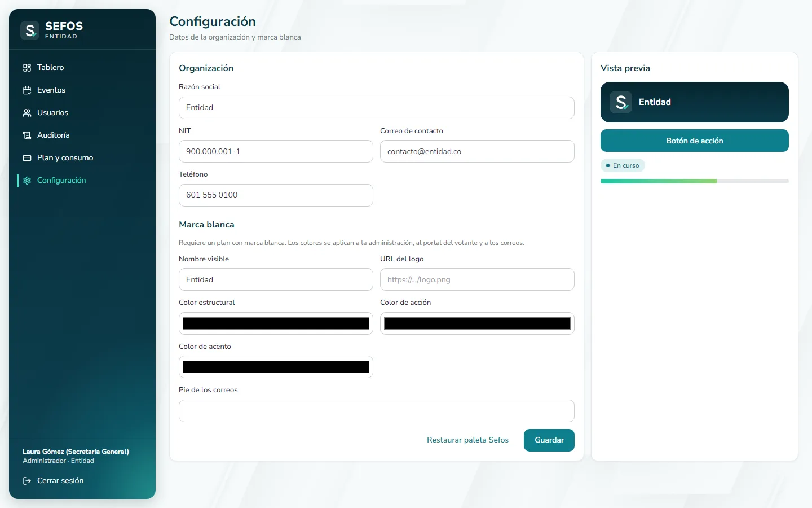Open the Tablero menu item
This screenshot has width=812, height=508.
coord(82,68)
